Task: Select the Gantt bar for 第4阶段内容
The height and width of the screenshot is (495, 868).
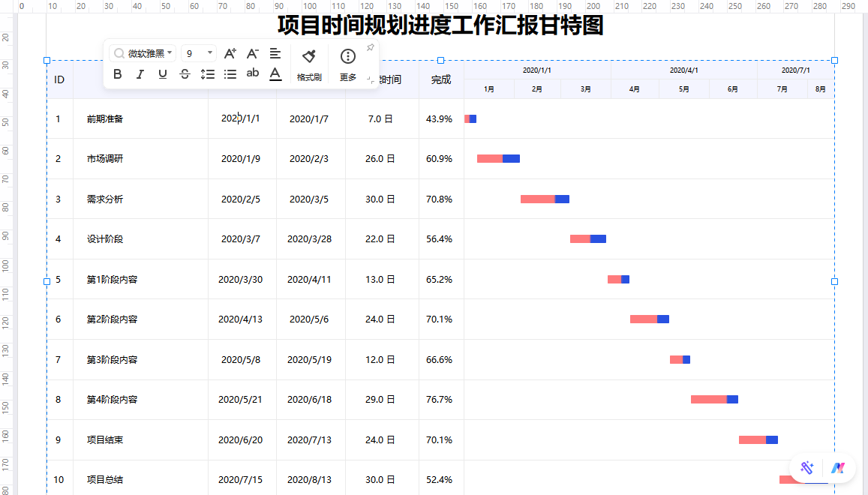Action: pyautogui.click(x=714, y=400)
